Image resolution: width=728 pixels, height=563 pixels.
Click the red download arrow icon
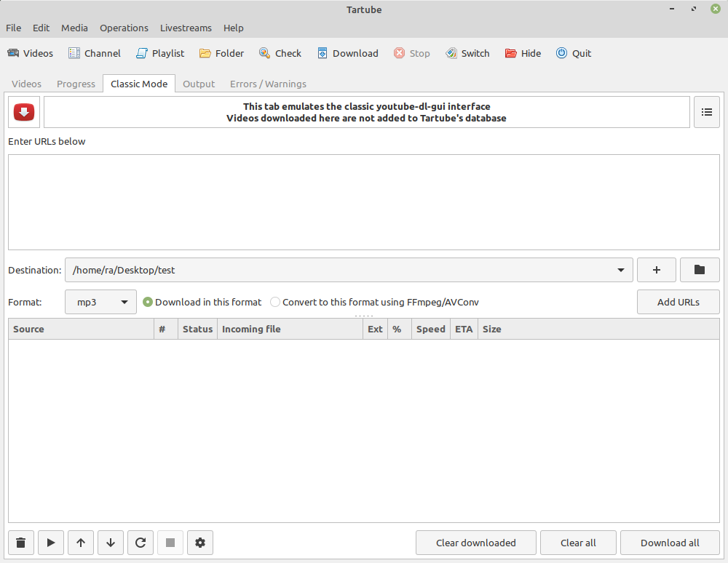point(24,112)
